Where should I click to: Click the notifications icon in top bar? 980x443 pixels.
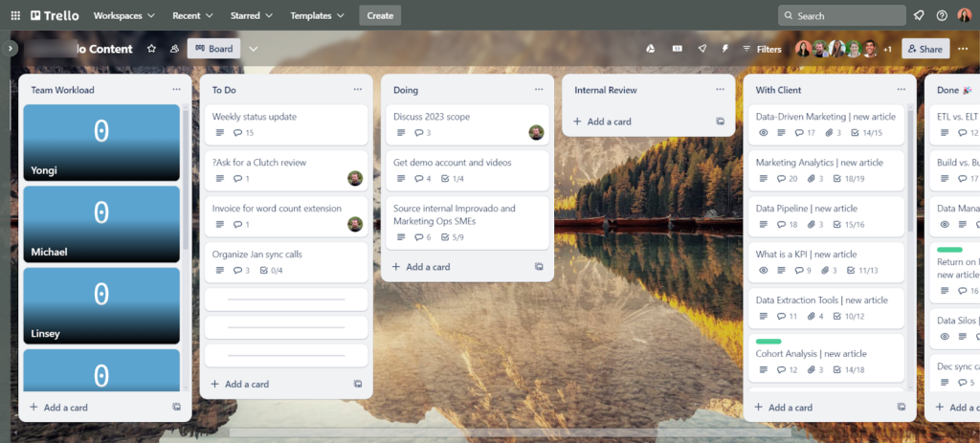tap(919, 15)
